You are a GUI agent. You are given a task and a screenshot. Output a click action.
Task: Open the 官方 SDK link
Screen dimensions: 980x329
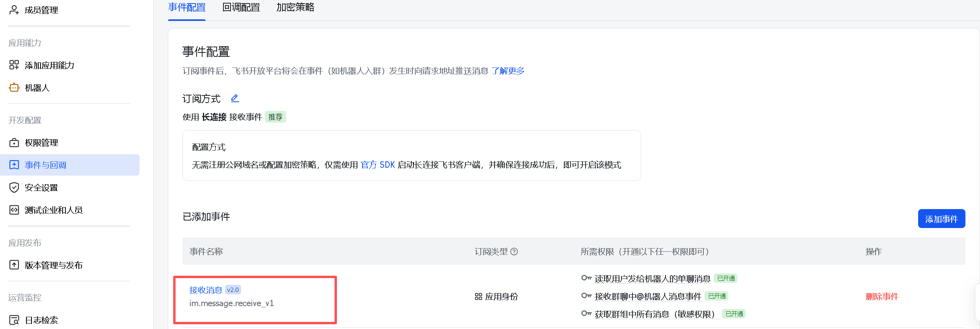tap(377, 165)
